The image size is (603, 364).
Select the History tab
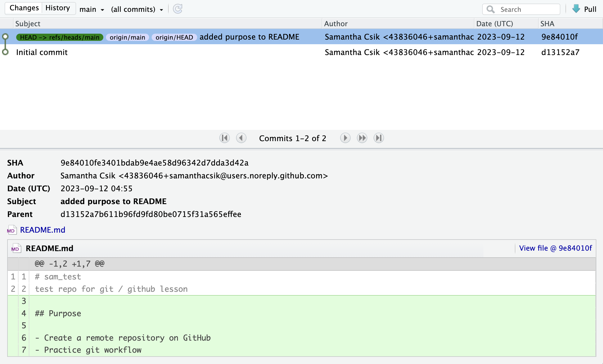pos(58,8)
